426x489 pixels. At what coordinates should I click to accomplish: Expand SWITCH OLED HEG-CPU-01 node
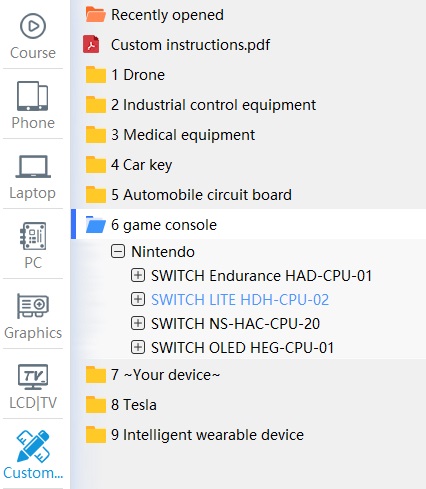(138, 347)
